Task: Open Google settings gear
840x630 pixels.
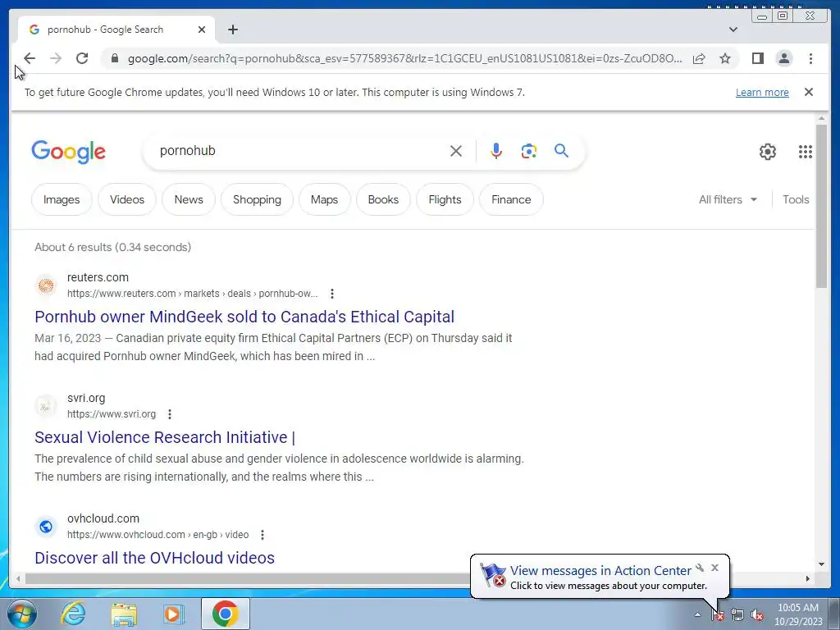Action: 768,152
